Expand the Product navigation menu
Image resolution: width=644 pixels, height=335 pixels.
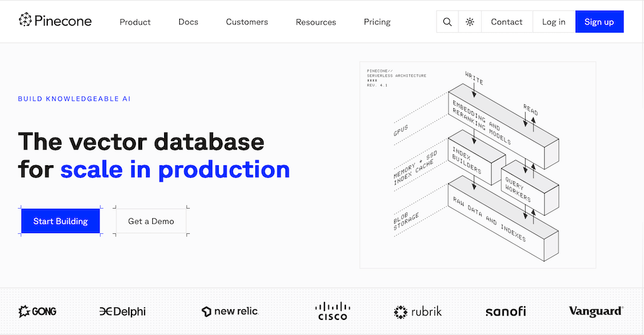(x=135, y=22)
